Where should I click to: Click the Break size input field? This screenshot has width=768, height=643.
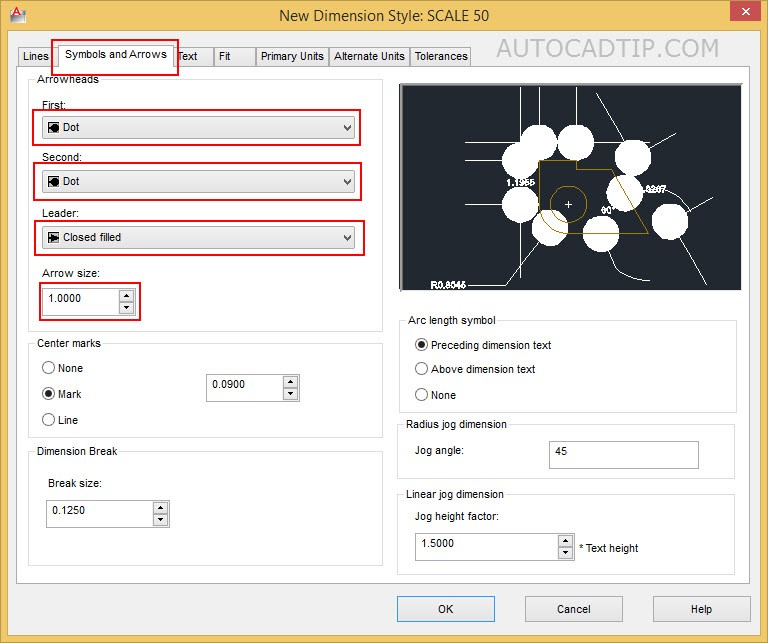pyautogui.click(x=99, y=514)
